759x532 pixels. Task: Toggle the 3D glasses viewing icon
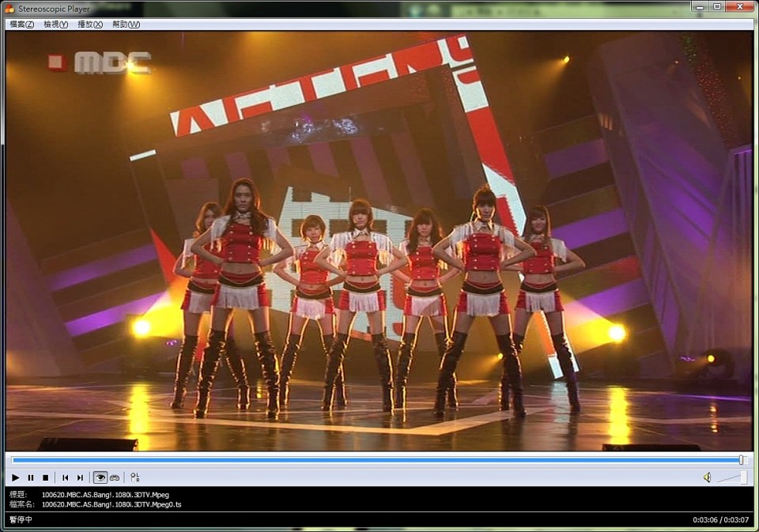(x=115, y=477)
